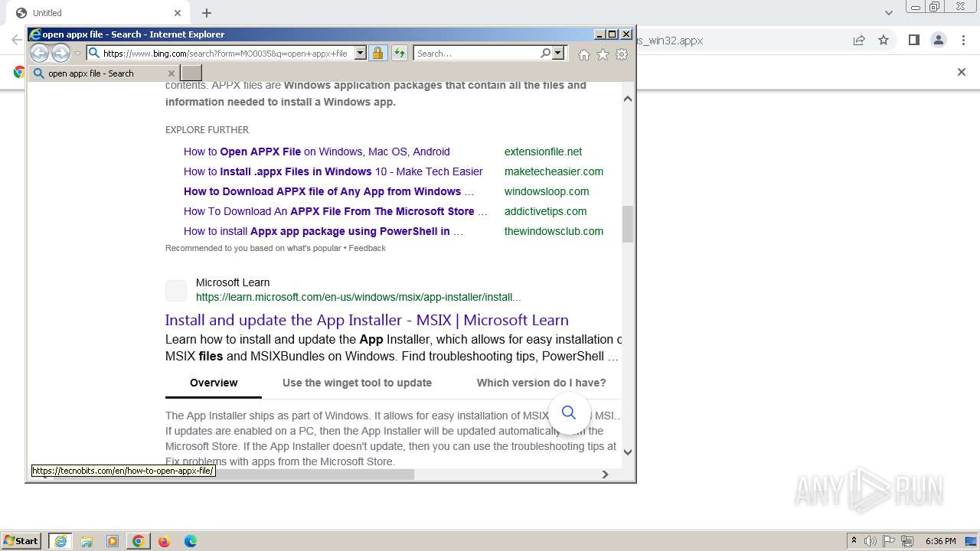Image resolution: width=980 pixels, height=551 pixels.
Task: Click extensionfile.net
Action: click(543, 152)
